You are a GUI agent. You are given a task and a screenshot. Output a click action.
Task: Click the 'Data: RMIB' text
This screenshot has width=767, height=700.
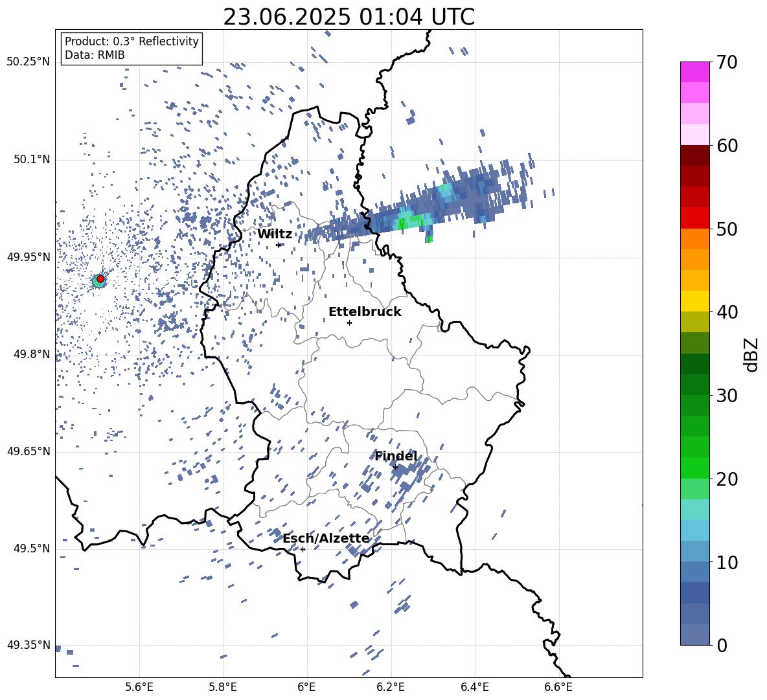click(x=95, y=55)
